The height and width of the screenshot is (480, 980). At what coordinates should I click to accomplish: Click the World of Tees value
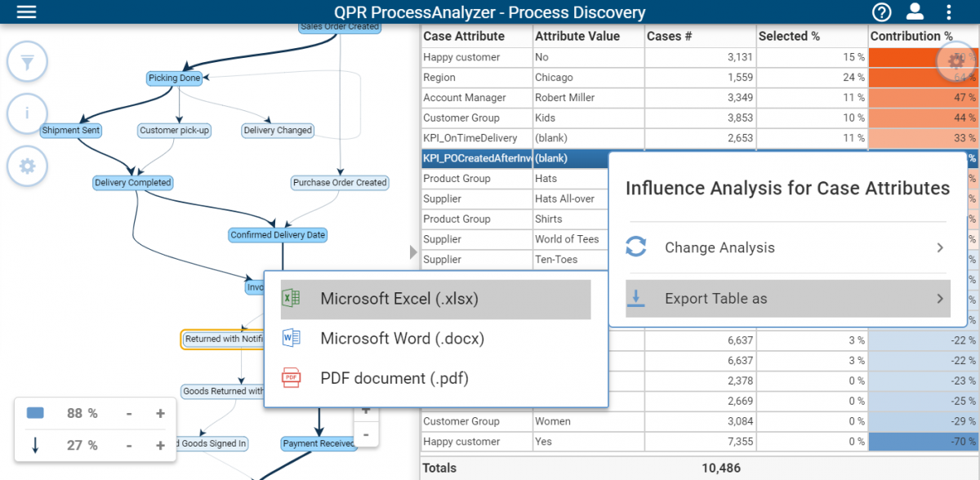[571, 239]
